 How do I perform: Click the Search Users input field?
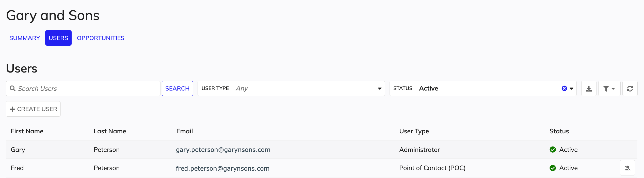[x=83, y=88]
